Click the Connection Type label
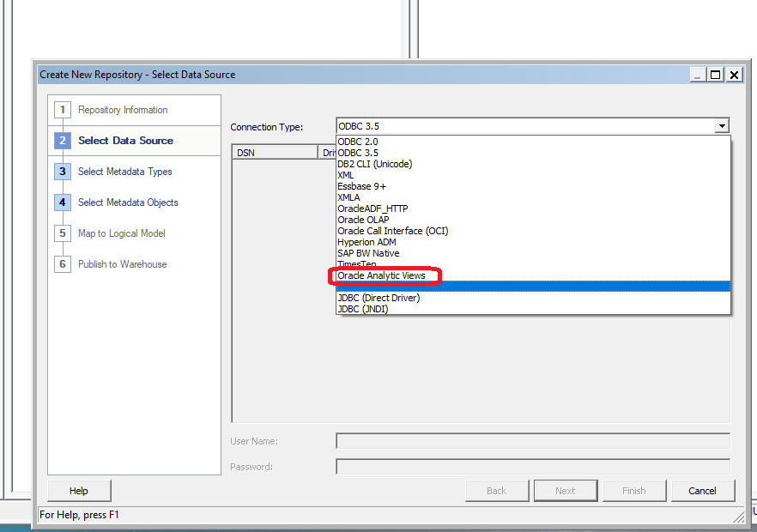The width and height of the screenshot is (757, 532). [266, 127]
